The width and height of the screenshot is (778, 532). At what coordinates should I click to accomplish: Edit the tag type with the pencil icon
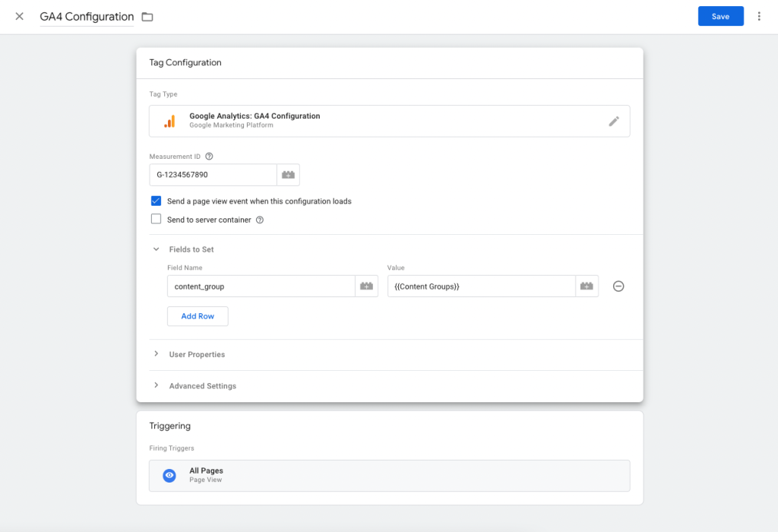click(x=614, y=121)
